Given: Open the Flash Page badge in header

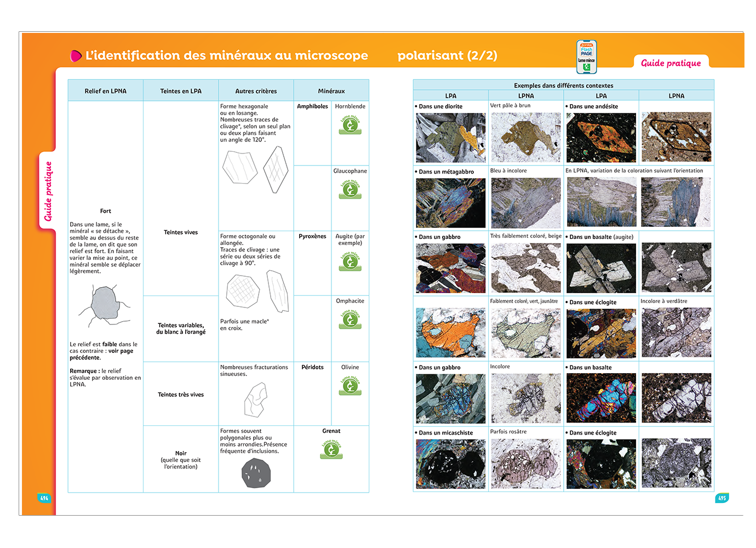Looking at the screenshot, I should 586,57.
